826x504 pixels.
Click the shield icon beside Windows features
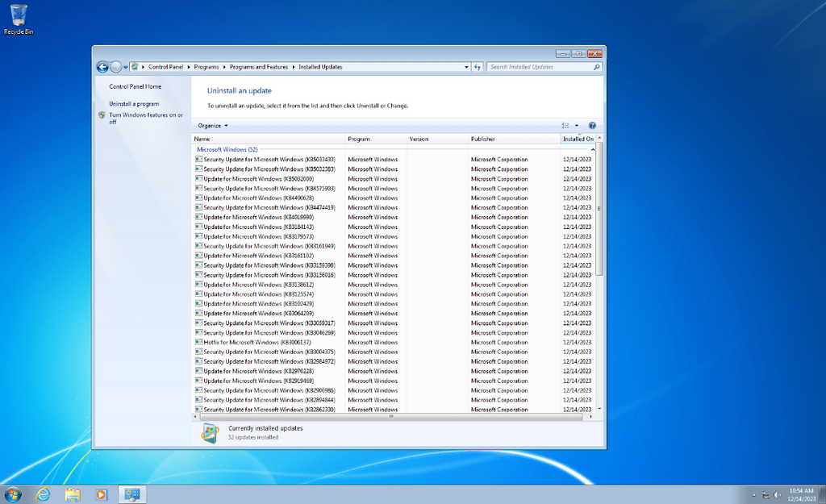pos(102,115)
